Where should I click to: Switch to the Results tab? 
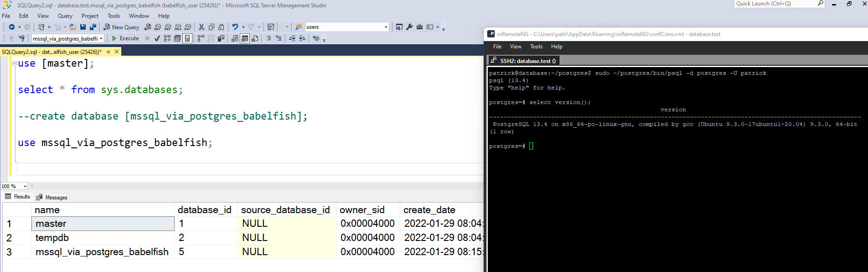[17, 197]
